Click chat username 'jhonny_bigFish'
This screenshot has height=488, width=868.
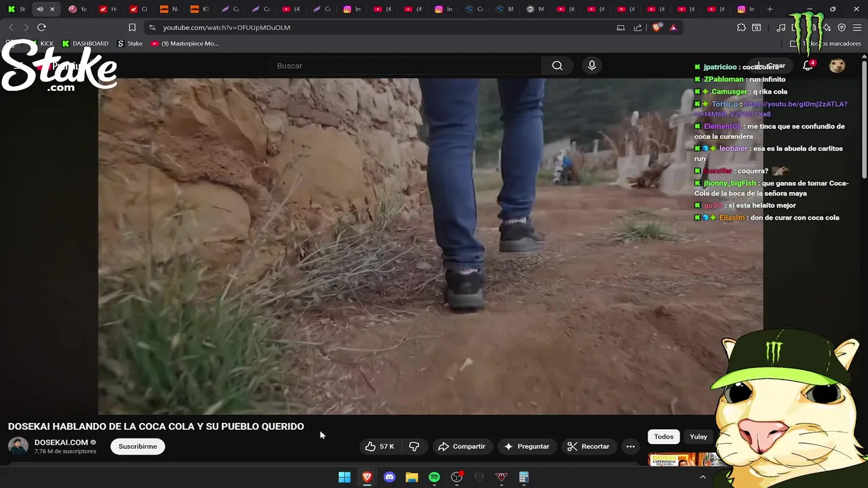[x=730, y=183]
